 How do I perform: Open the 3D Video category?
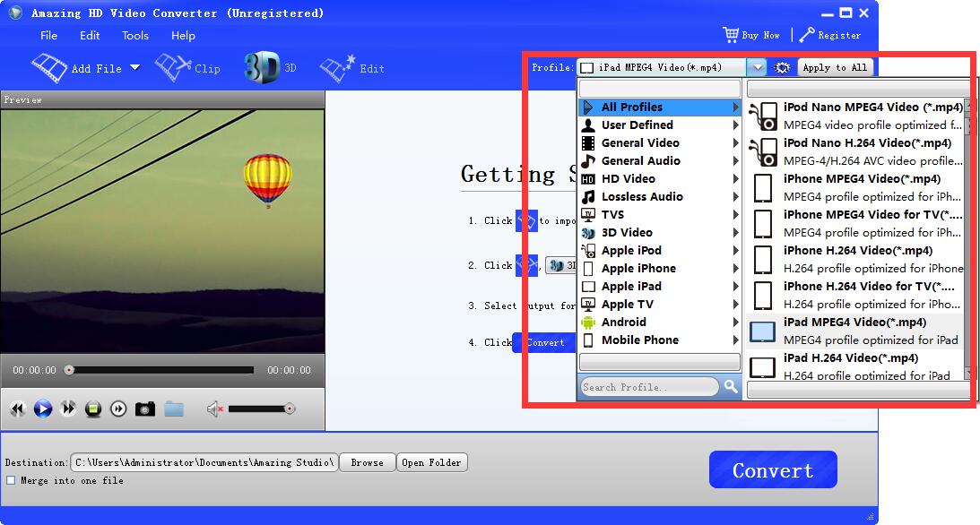(659, 232)
